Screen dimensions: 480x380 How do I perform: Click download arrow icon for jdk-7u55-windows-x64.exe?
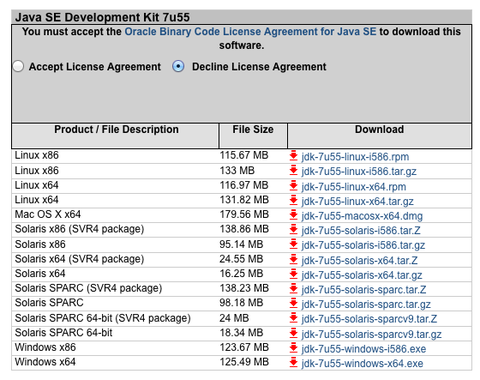tap(293, 363)
